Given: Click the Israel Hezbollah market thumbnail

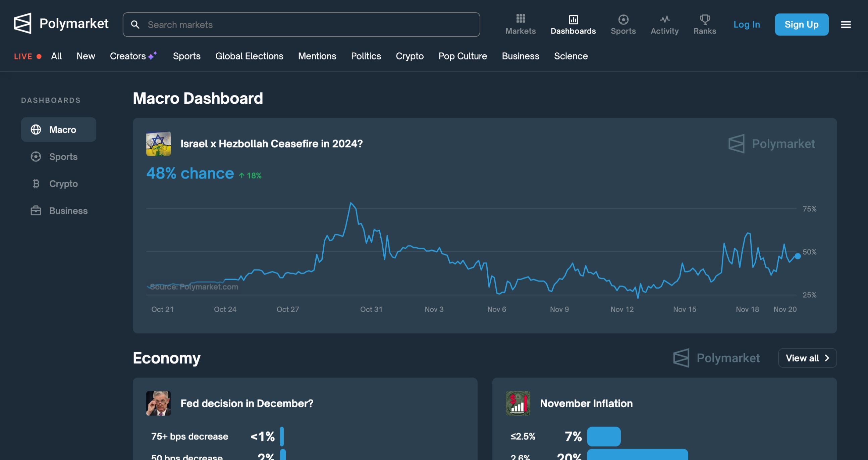Looking at the screenshot, I should click(x=158, y=144).
